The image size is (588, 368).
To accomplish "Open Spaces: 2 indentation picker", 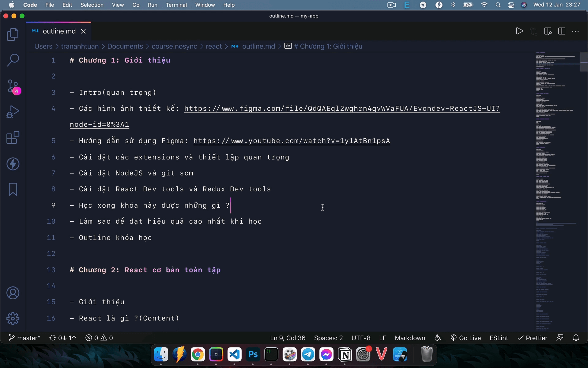I will (x=328, y=338).
